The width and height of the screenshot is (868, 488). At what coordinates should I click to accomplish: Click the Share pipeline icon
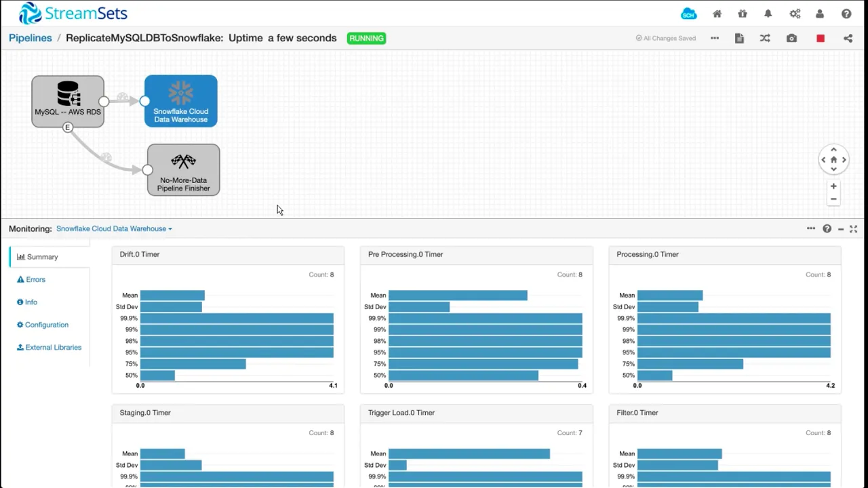pyautogui.click(x=848, y=39)
